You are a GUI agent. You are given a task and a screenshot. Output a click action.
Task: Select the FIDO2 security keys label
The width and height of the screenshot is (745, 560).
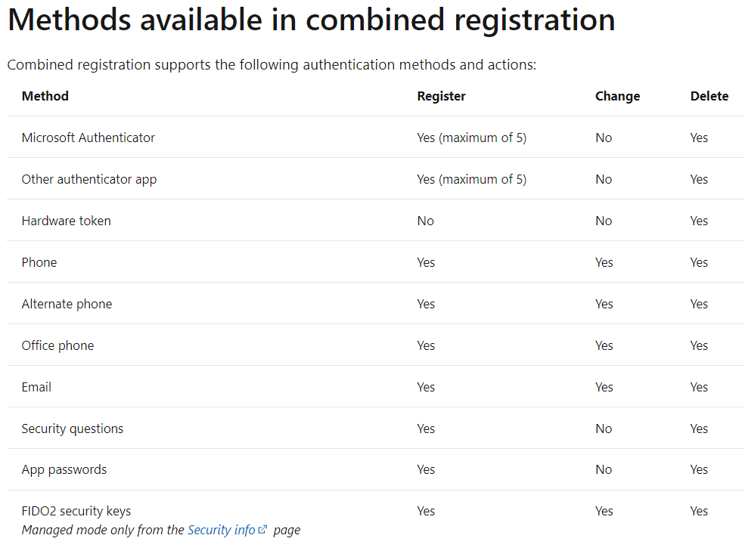76,511
